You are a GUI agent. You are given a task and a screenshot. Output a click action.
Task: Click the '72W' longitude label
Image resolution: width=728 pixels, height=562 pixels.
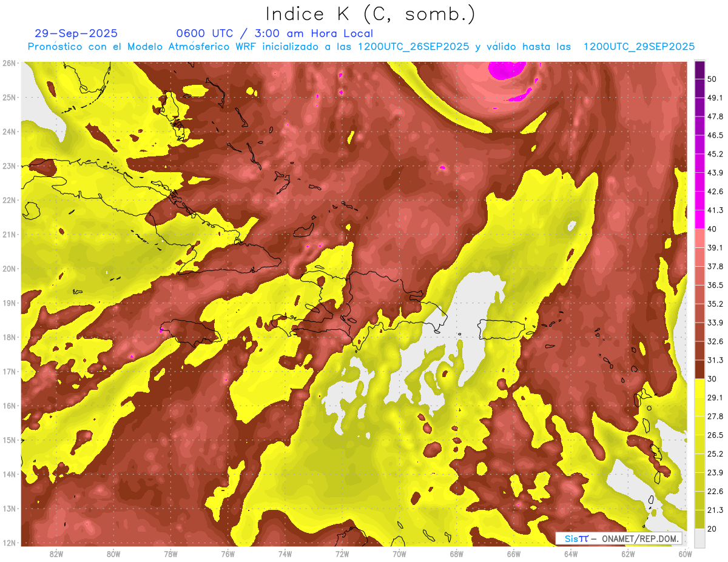[x=342, y=554]
